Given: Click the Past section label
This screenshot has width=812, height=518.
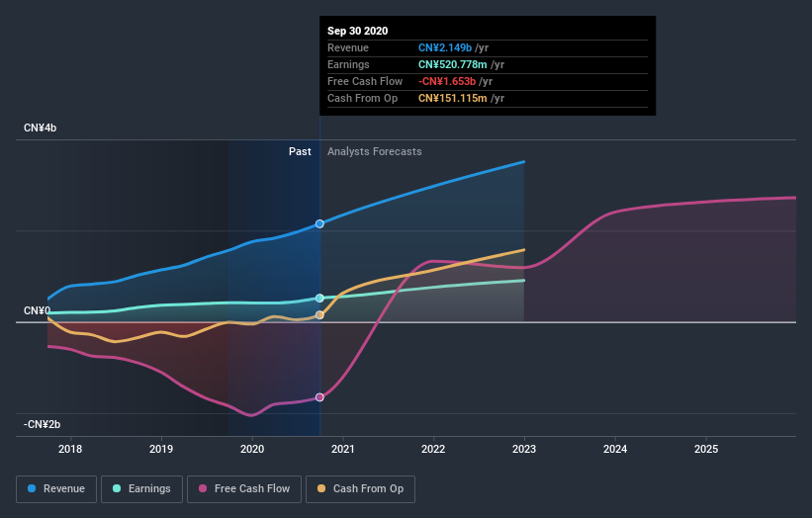Looking at the screenshot, I should [x=300, y=152].
